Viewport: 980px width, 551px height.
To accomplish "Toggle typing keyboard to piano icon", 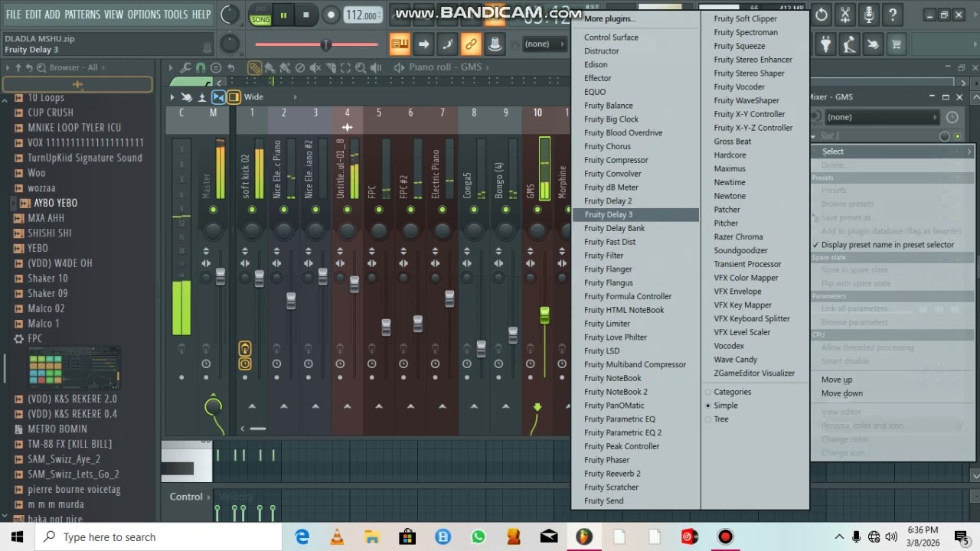I will click(400, 44).
